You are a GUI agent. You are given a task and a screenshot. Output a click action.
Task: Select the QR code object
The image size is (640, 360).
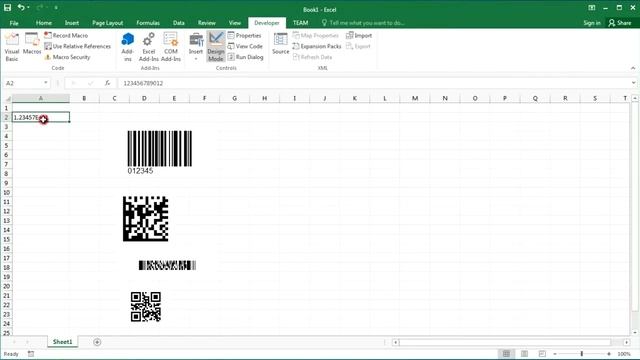146,307
